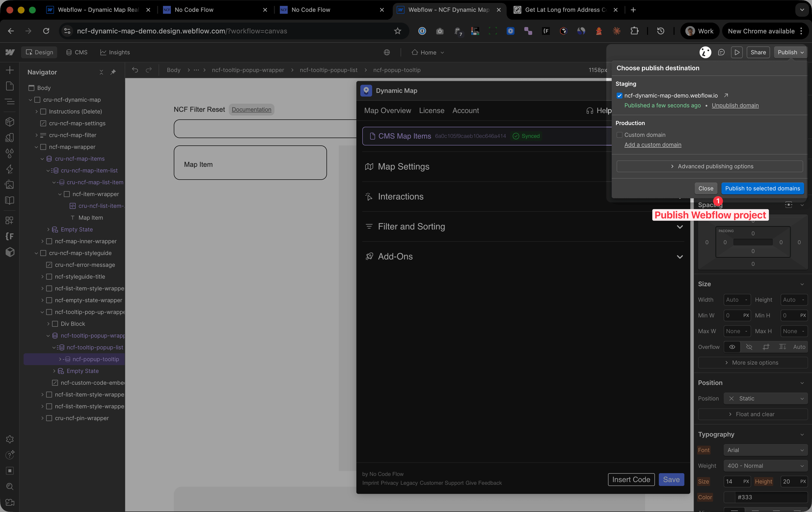Click the blue Save button
The width and height of the screenshot is (812, 512).
tap(671, 480)
